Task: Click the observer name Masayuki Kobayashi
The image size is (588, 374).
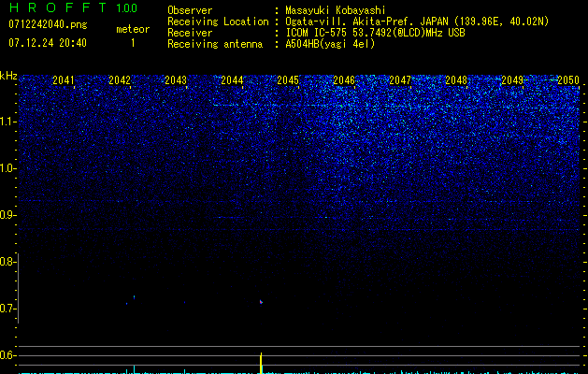Action: coord(336,10)
